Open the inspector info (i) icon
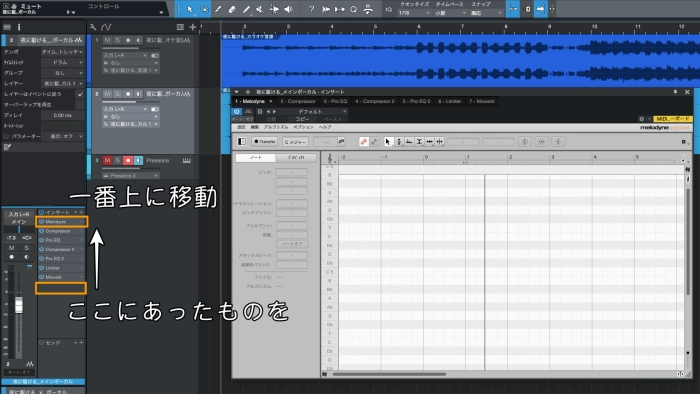Image resolution: width=700 pixels, height=394 pixels. (19, 27)
